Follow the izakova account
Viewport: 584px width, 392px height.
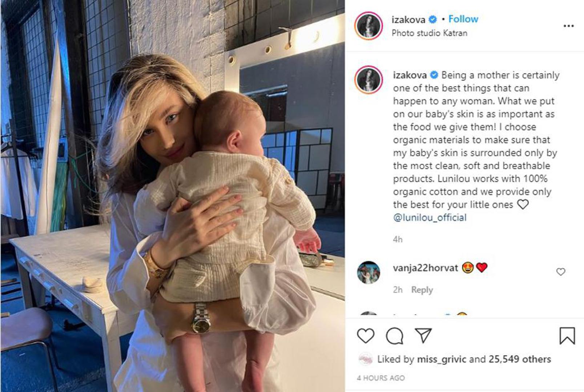click(463, 19)
